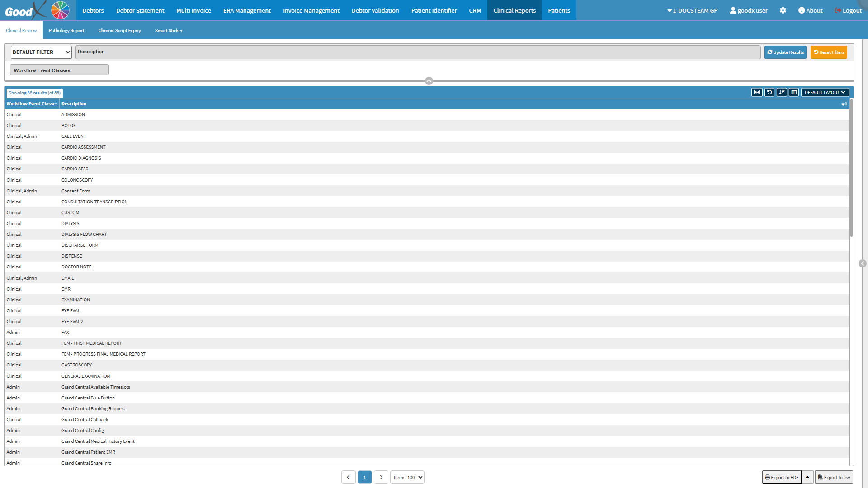Click the sort order icon in grid toolbar
The width and height of the screenshot is (868, 488).
782,92
